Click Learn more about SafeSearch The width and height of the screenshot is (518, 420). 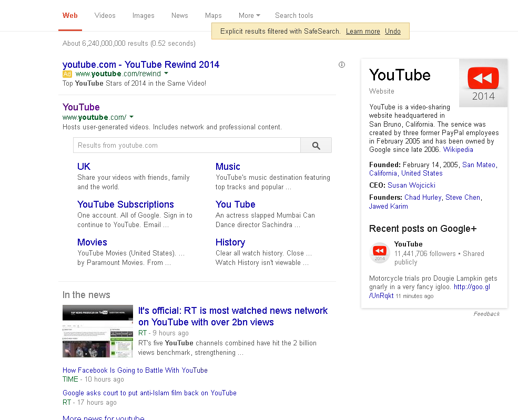click(363, 32)
